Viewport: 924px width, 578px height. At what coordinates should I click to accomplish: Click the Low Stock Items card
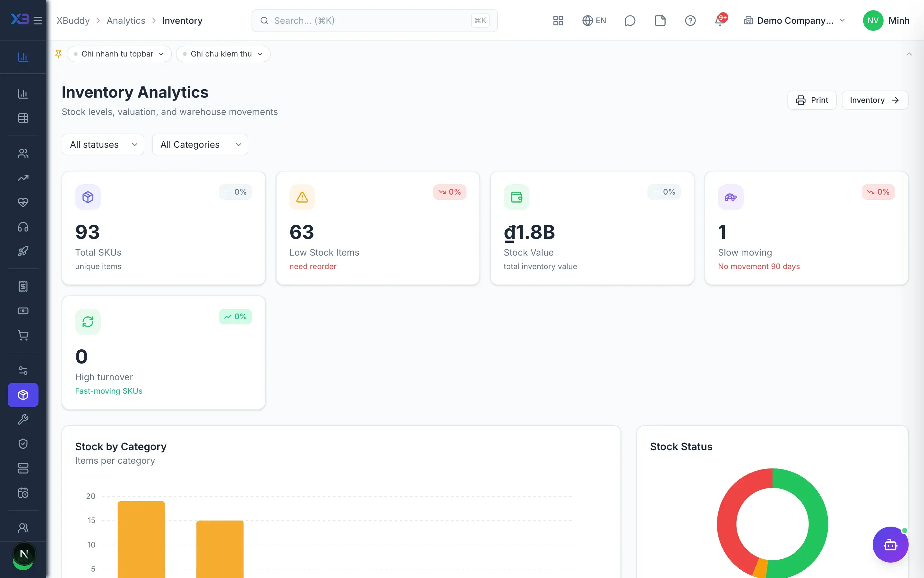pos(378,228)
